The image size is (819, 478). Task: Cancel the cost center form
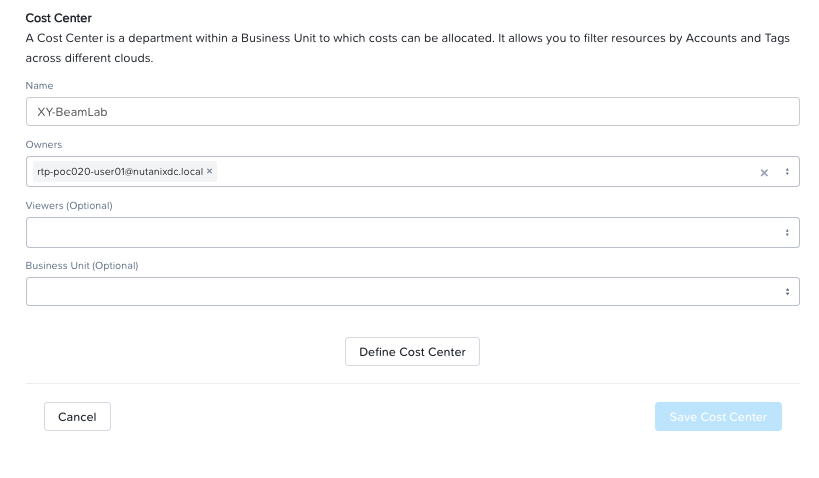pos(77,417)
